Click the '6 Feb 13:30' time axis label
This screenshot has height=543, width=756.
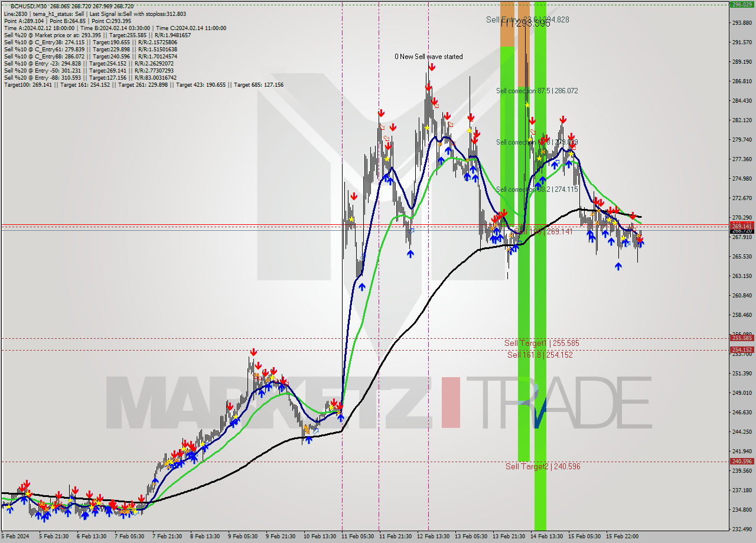pos(90,536)
